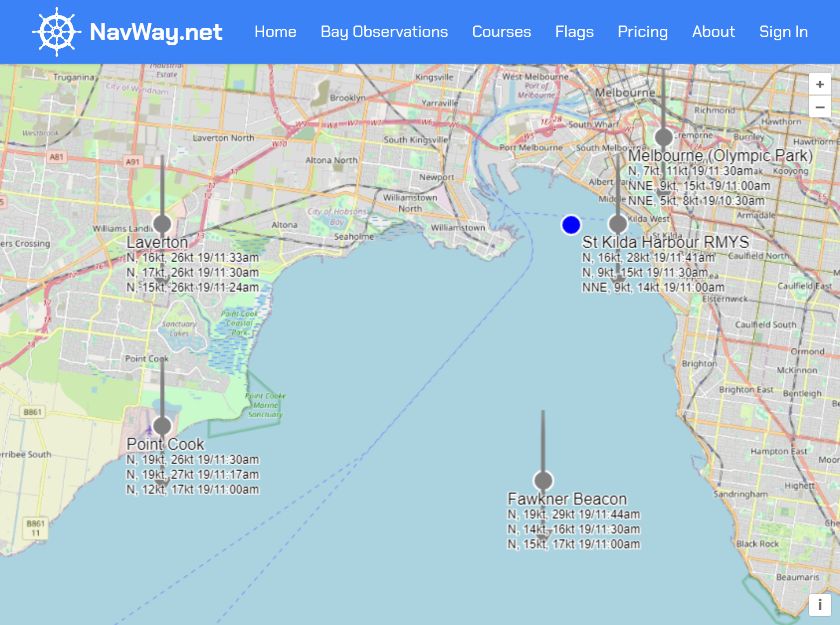Select the Point Cook station marker
This screenshot has height=625, width=840.
[162, 425]
